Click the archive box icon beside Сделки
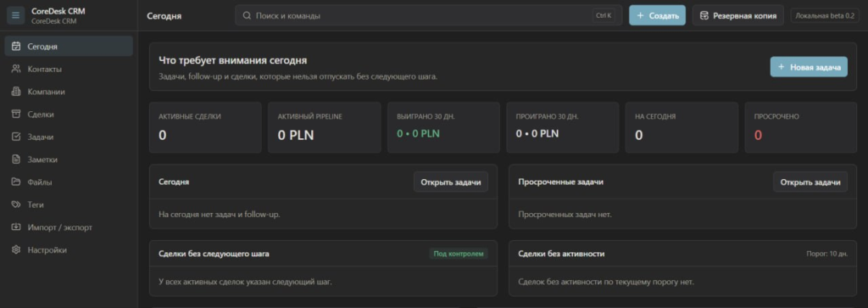Viewport: 868px width, 308px height. click(x=16, y=114)
